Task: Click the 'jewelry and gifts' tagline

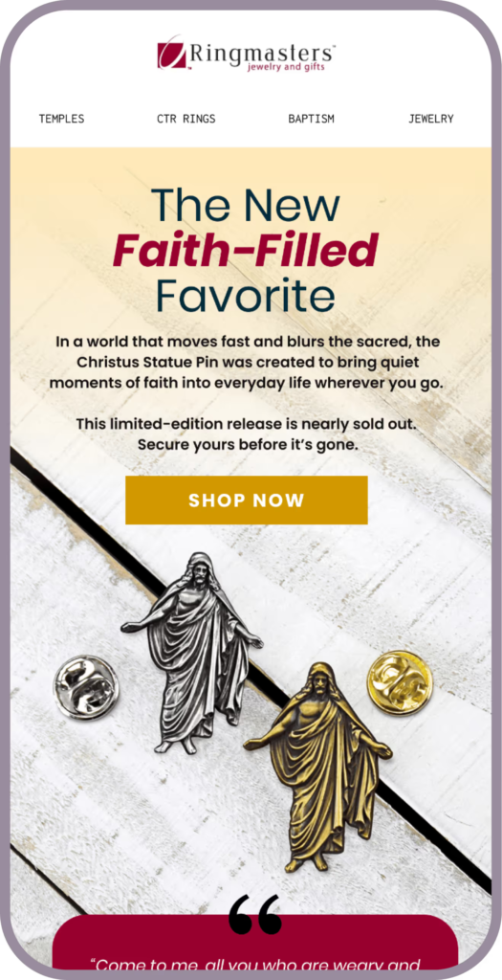Action: (x=287, y=67)
